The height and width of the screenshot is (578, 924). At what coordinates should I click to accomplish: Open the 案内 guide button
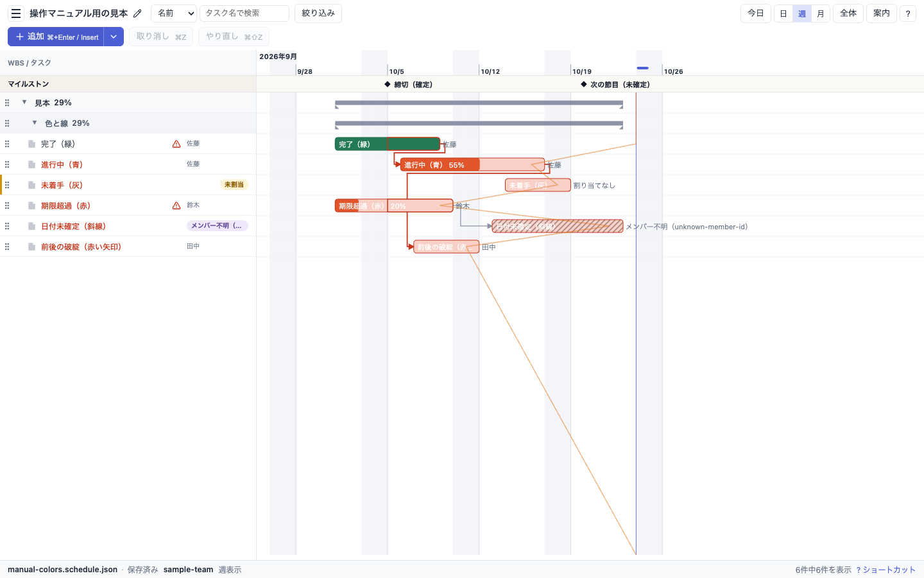pos(882,13)
